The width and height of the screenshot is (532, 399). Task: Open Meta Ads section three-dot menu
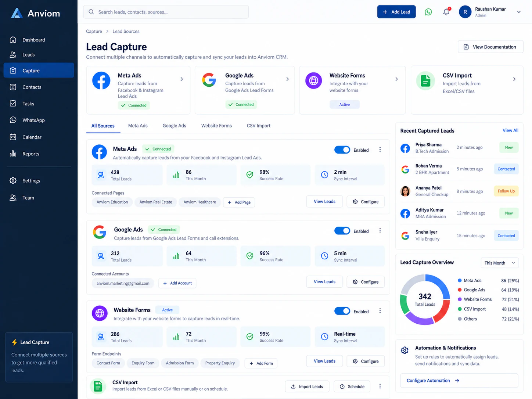(x=380, y=150)
